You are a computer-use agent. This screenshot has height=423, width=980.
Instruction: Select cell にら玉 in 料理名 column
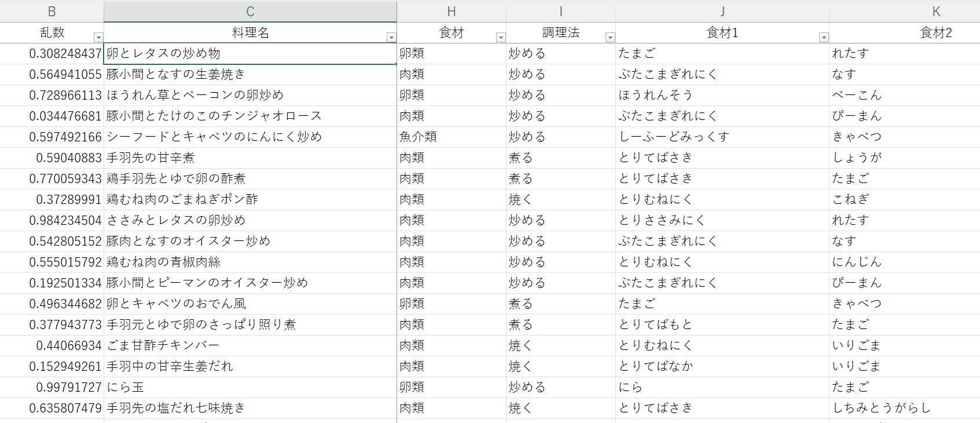pyautogui.click(x=250, y=388)
